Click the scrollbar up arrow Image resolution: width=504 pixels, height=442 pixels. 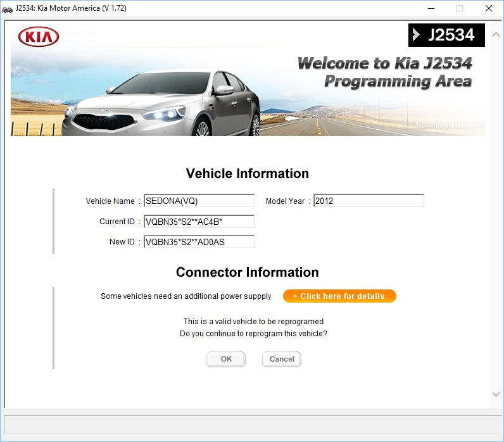496,35
